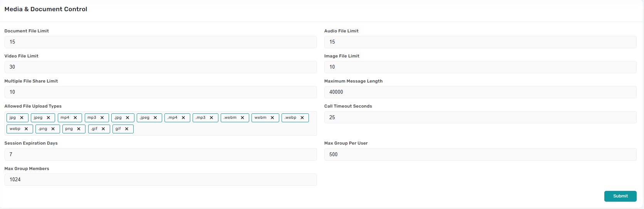Viewport: 644px width, 209px height.
Task: Click the Multiple File Share Limit field
Action: 160,92
